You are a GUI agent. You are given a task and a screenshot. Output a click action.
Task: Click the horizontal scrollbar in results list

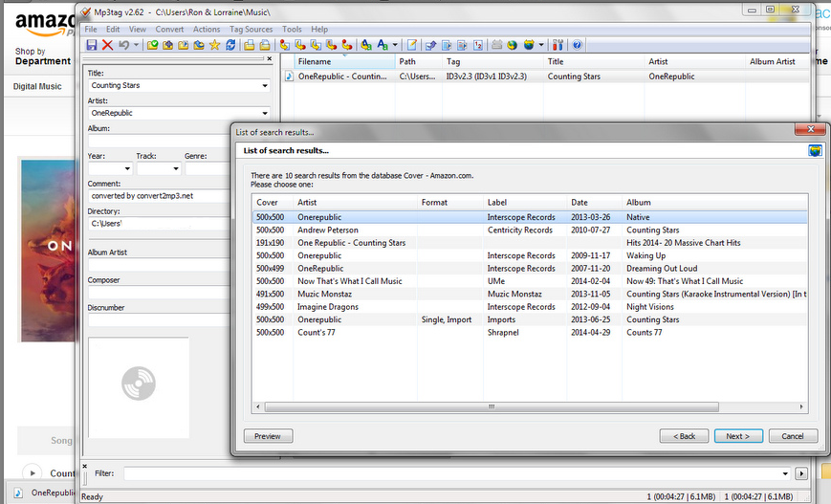point(492,407)
